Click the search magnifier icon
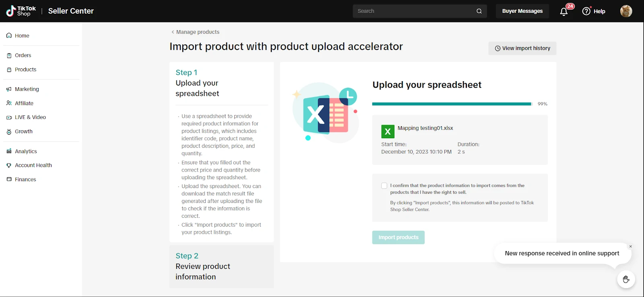The width and height of the screenshot is (644, 297). [x=479, y=11]
